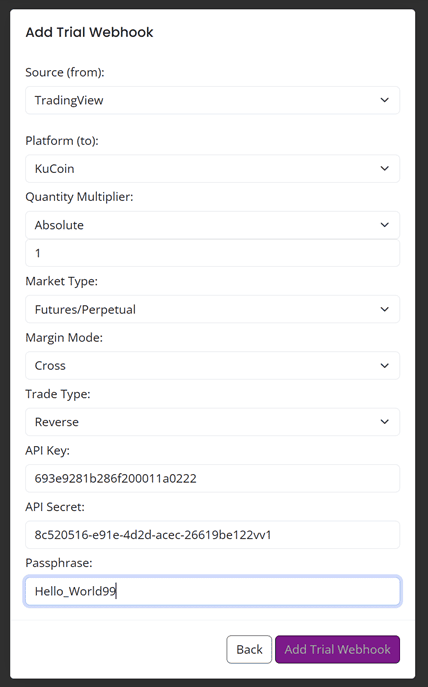Focus the API Secret input field
Image resolution: width=428 pixels, height=687 pixels.
coord(212,535)
